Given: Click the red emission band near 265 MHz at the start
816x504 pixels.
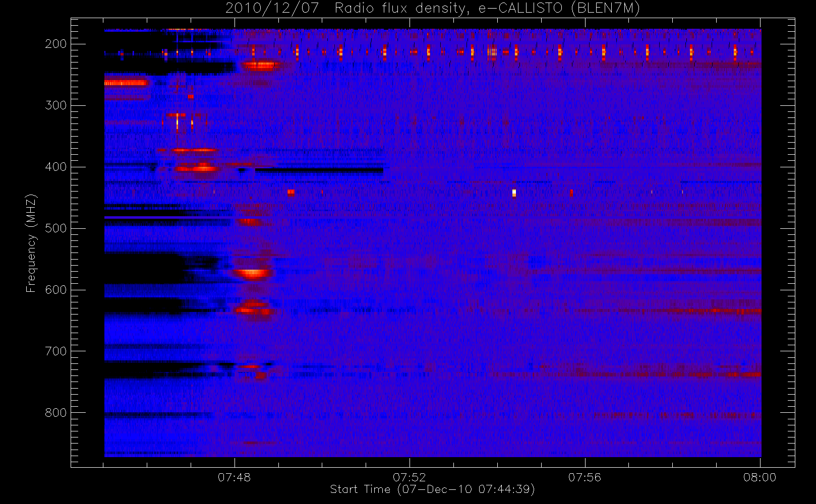Looking at the screenshot, I should [x=126, y=83].
